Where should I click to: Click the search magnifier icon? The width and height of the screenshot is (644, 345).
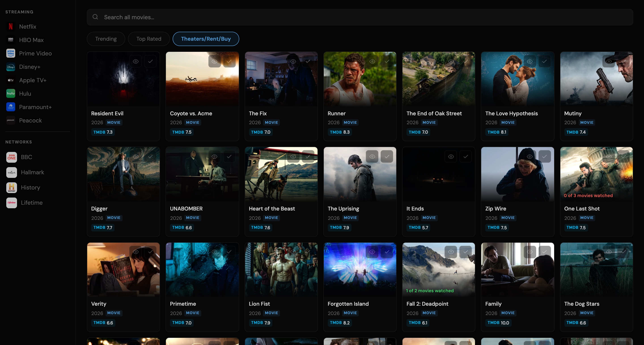coord(95,17)
